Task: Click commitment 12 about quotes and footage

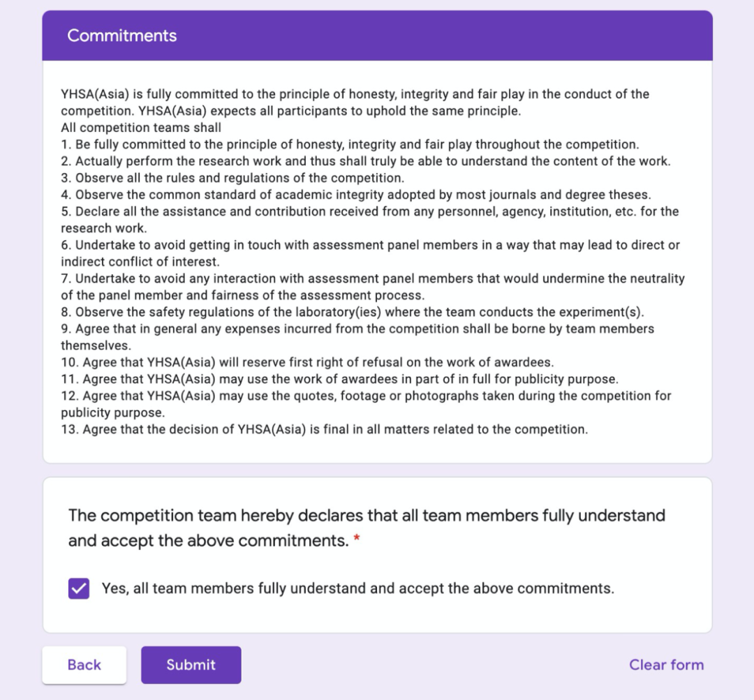Action: click(365, 403)
